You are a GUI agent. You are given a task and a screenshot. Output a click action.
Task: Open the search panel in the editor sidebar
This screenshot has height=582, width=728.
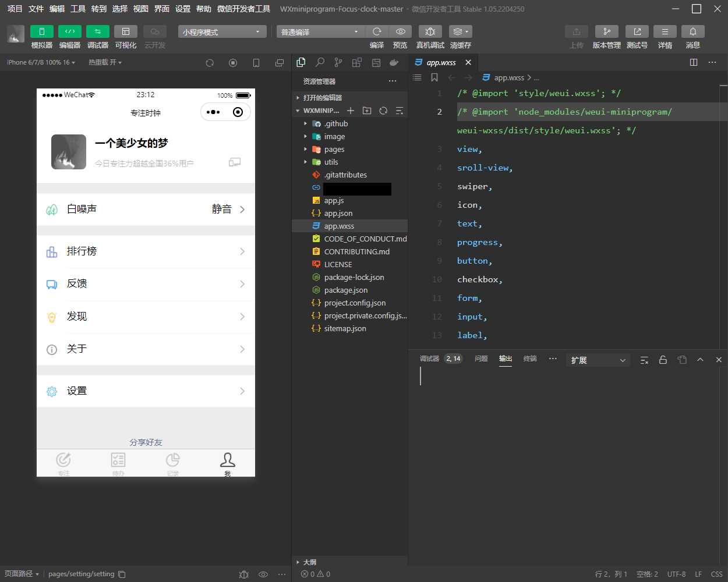[x=319, y=62]
